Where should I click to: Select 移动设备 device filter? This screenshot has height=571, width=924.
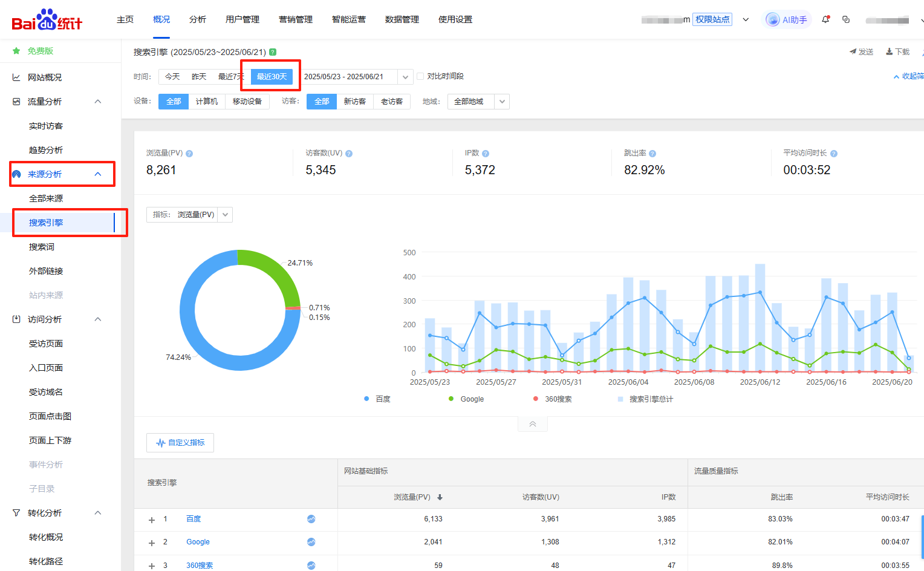pyautogui.click(x=247, y=101)
